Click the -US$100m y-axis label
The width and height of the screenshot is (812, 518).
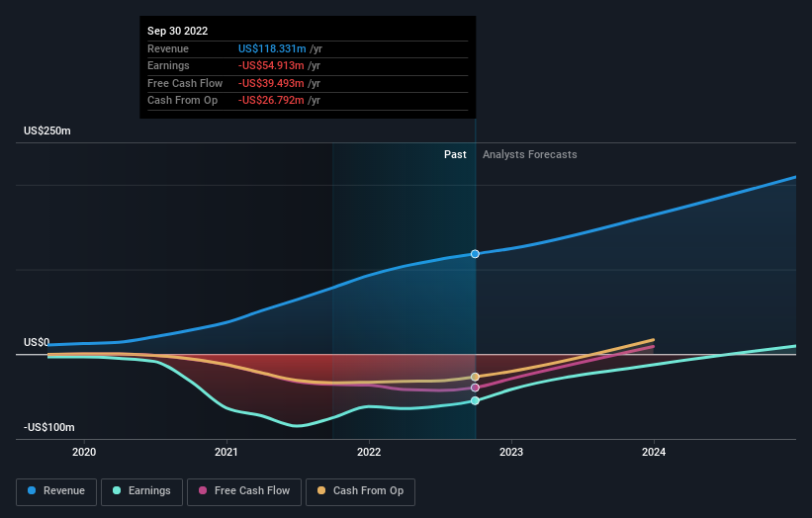click(49, 427)
